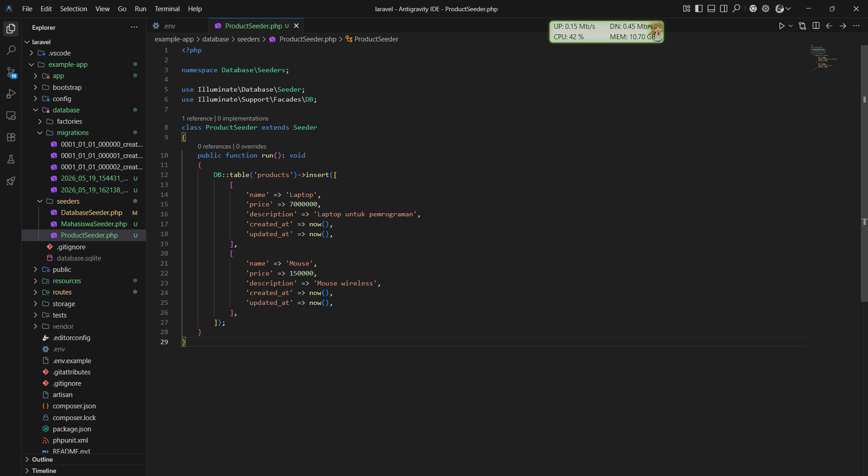Open .env.example in the explorer
868x476 pixels.
[x=72, y=361]
